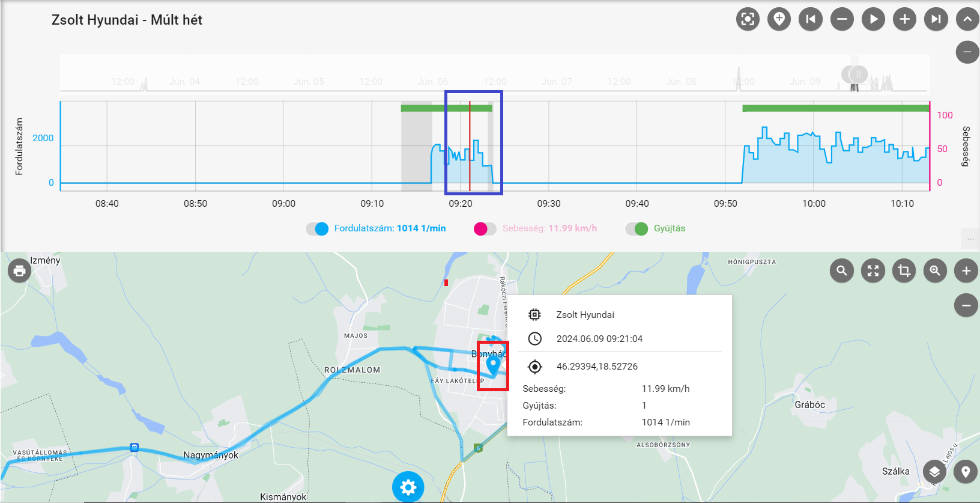Open the three-dots more options button
Screen dimensions: 980x503
pos(970,239)
